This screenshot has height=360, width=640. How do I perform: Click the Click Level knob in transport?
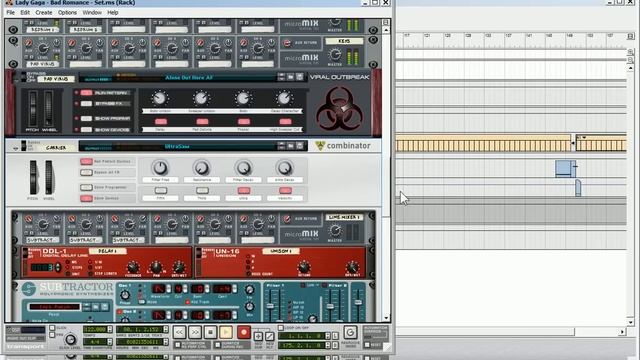coord(70,339)
